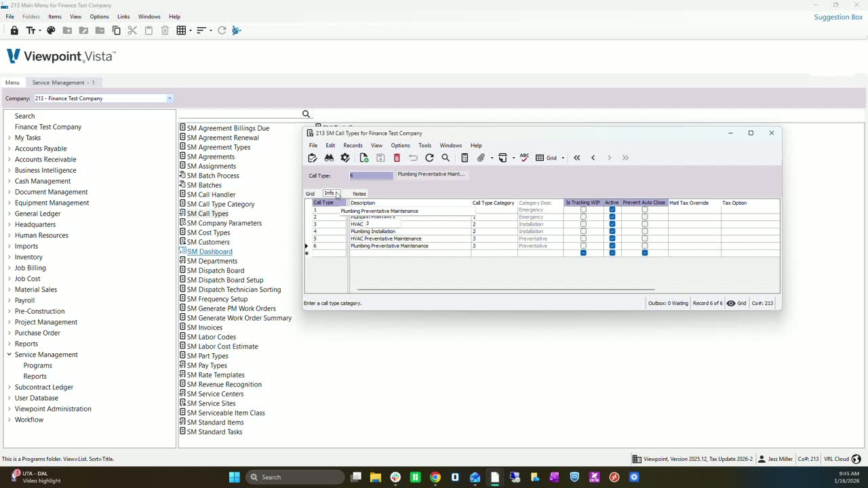Click the red delete record trash icon
Screen dimensions: 868x488
(x=397, y=158)
